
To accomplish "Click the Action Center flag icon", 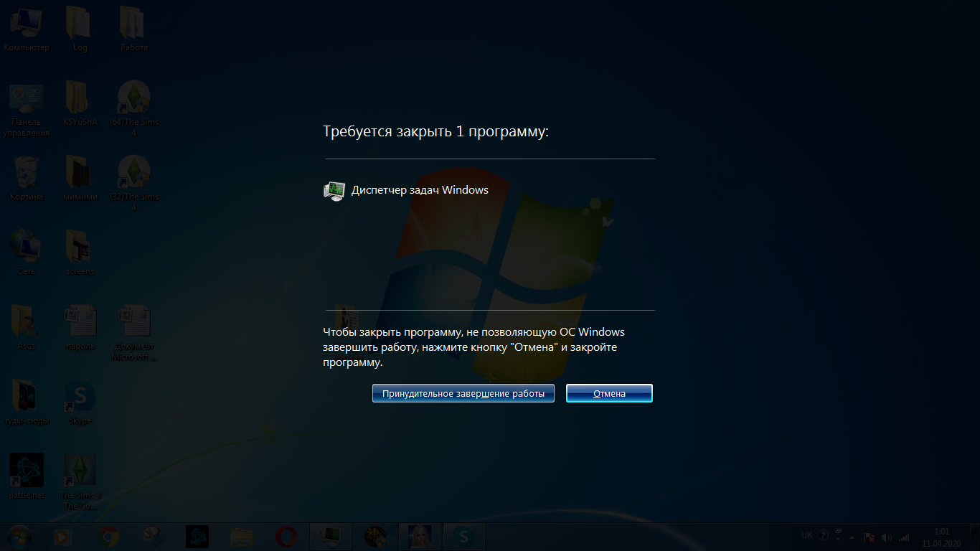I will (x=869, y=537).
